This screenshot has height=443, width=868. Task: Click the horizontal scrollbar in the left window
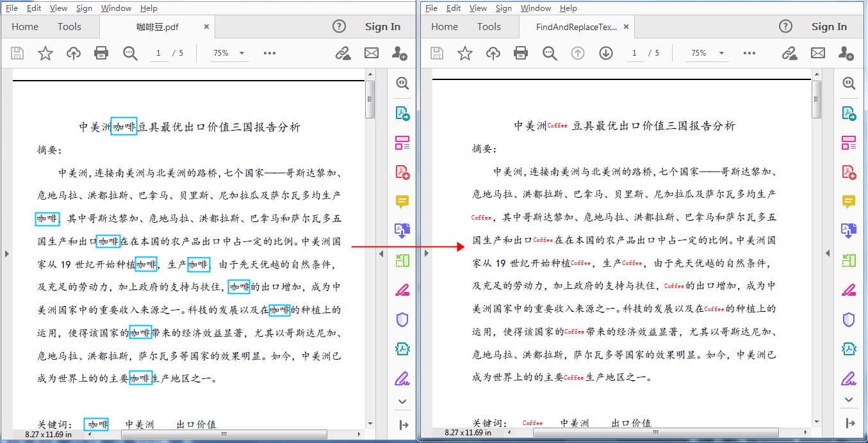point(224,433)
